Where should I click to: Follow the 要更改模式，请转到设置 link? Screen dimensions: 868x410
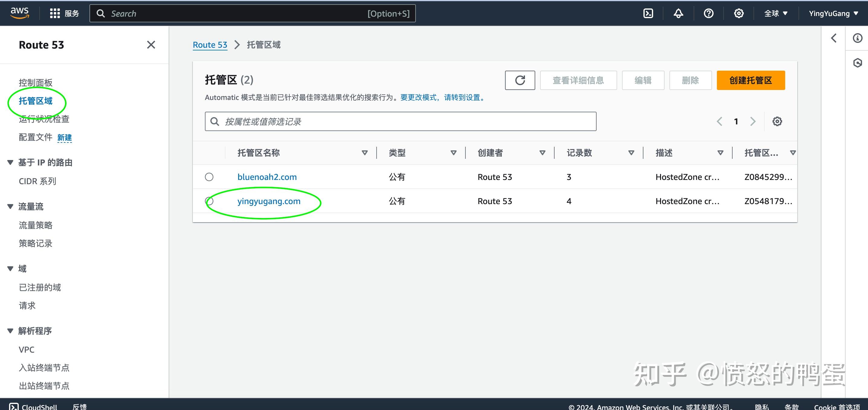(442, 97)
